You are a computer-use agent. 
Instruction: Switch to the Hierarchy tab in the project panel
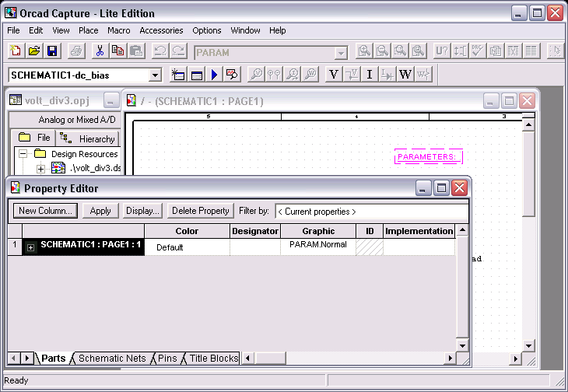pos(88,138)
